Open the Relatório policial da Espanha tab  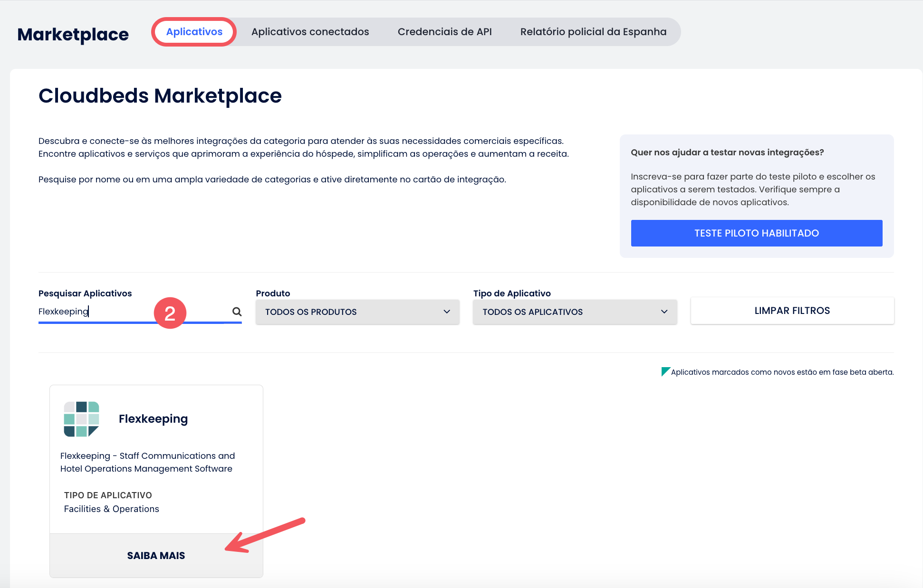click(x=593, y=31)
